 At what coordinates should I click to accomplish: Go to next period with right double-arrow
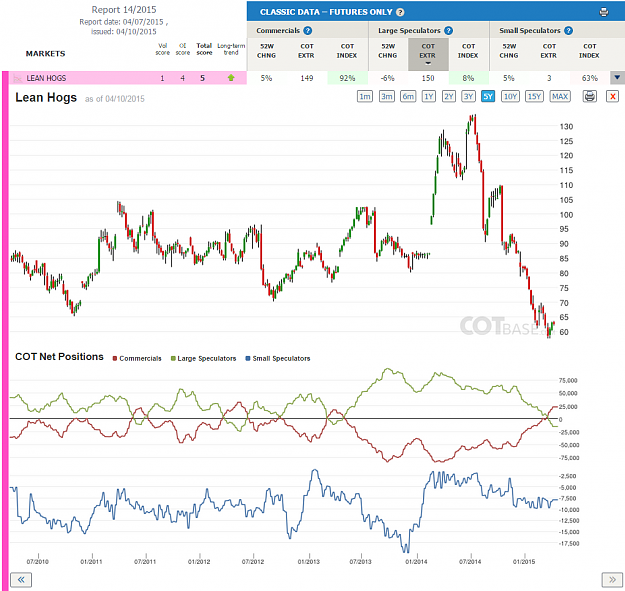[x=612, y=579]
